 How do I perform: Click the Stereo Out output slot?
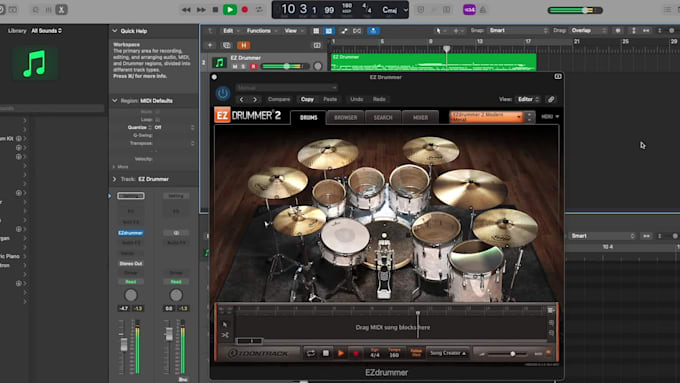click(x=131, y=263)
